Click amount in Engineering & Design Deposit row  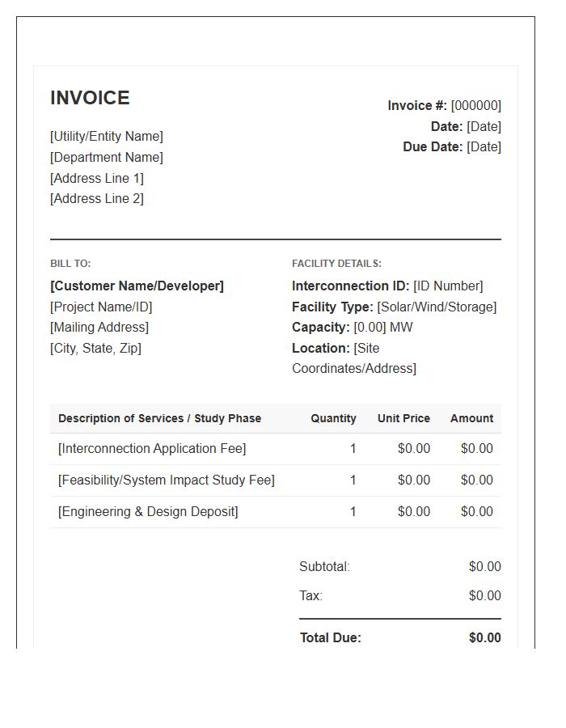click(x=477, y=512)
